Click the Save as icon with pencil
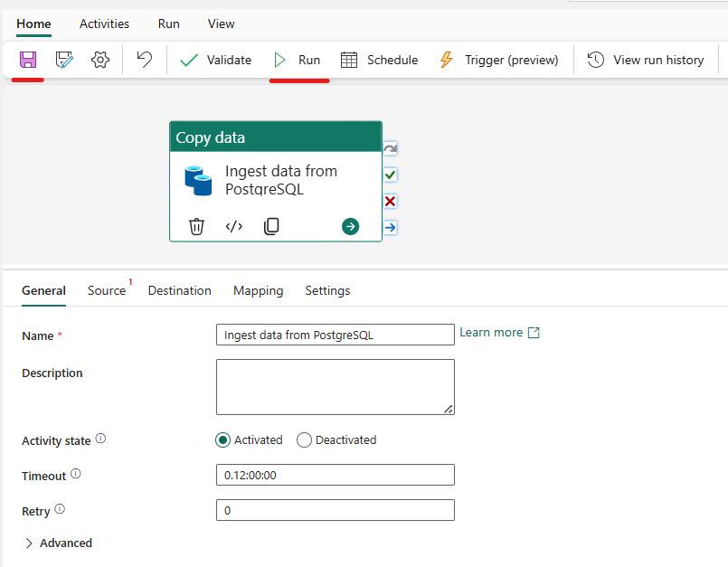The image size is (728, 567). tap(64, 60)
